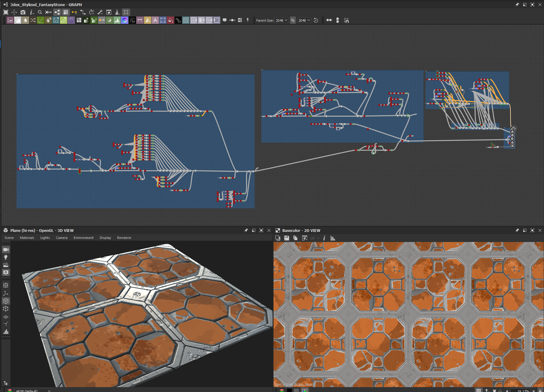Open histogram in the 2D view toolbar
Viewport: 544px width, 392px height.
tap(333, 238)
